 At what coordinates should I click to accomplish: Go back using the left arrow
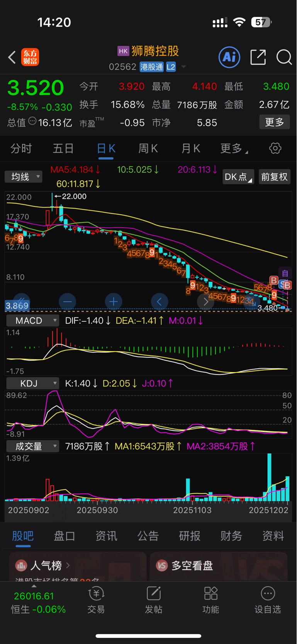coord(12,58)
